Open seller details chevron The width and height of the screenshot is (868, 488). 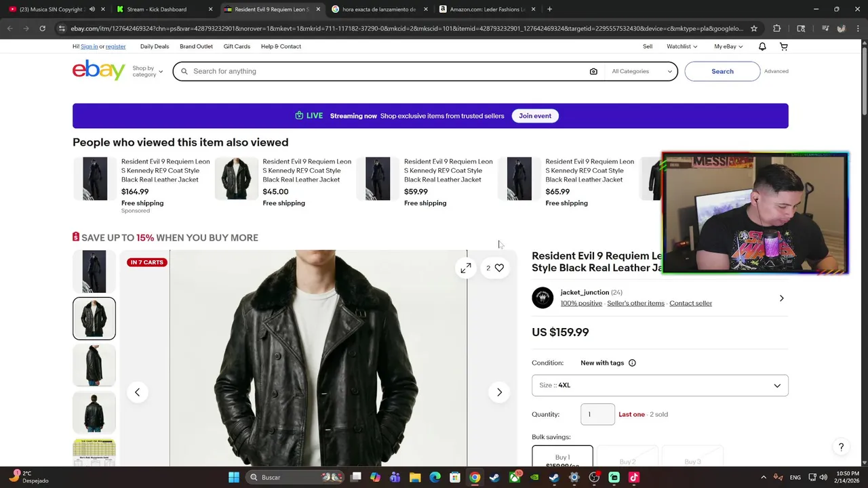(x=781, y=298)
